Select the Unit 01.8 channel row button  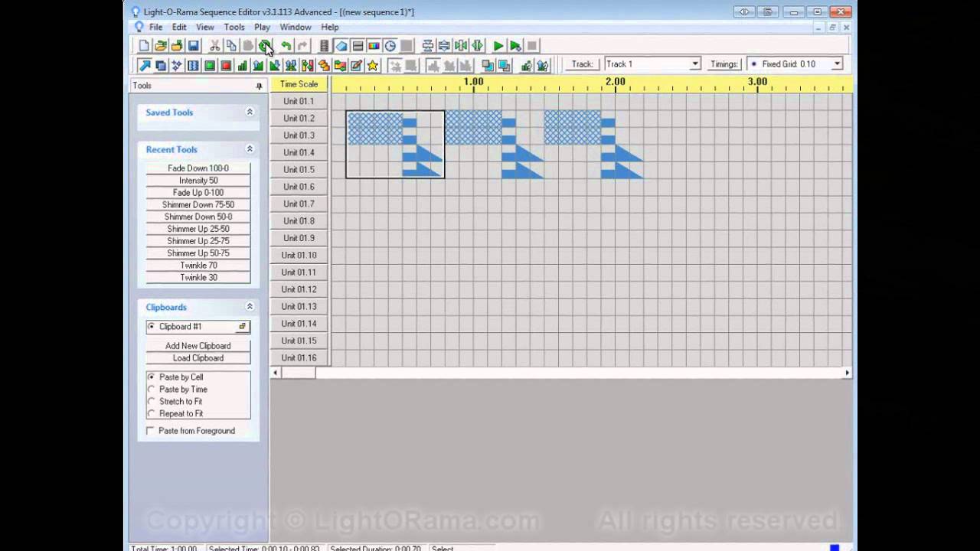pos(299,221)
